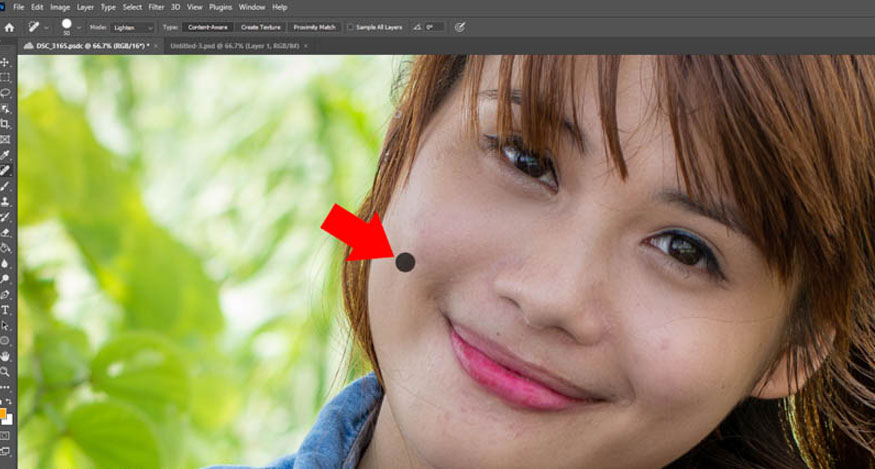Screen dimensions: 875x469
Task: Select the Horizontal Type tool
Action: 5,310
